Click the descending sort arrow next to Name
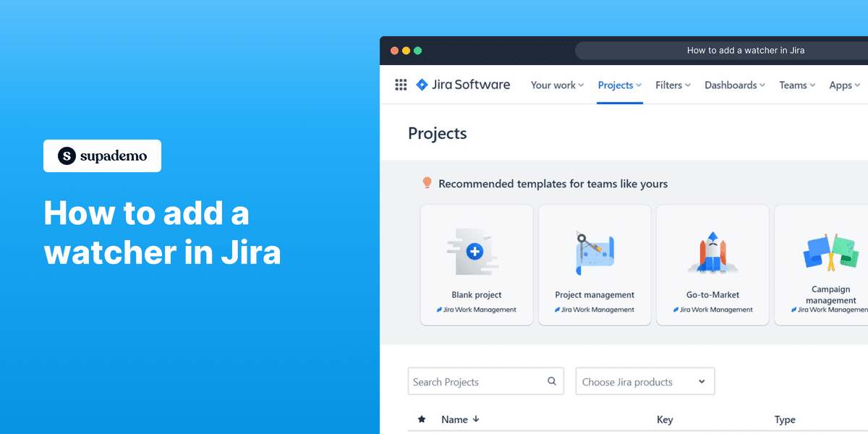 click(477, 420)
